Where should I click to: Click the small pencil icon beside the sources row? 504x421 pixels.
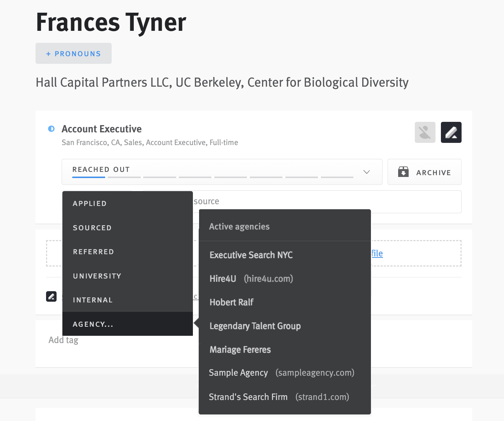point(51,296)
